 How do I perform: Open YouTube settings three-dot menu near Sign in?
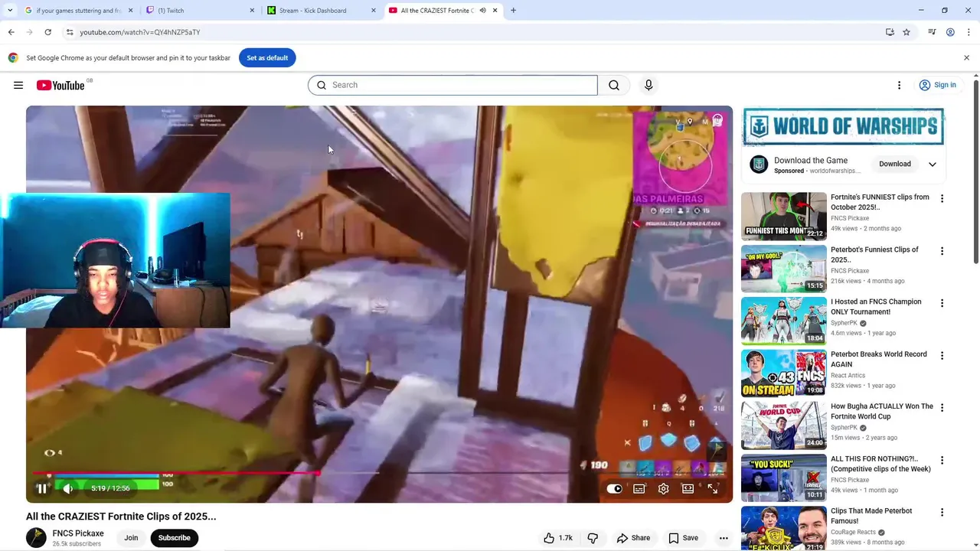tap(899, 85)
